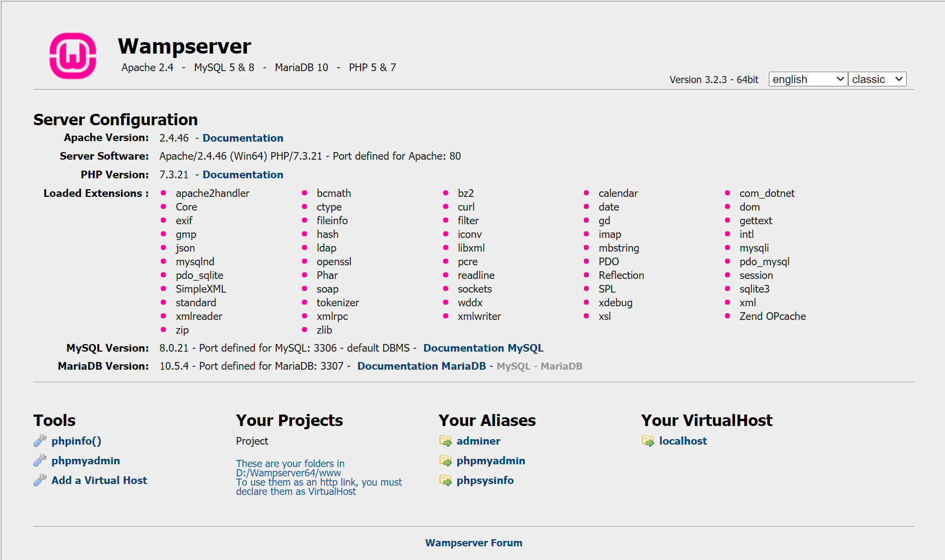Click the tokenizer extension entry
Image resolution: width=945 pixels, height=560 pixels.
pos(338,302)
